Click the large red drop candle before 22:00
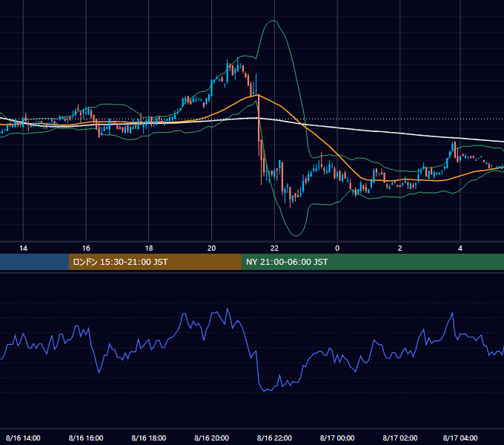 click(x=259, y=125)
